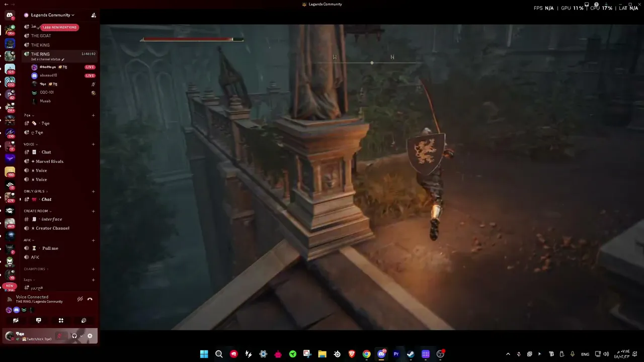Add a channel to CREATE ROOM category
Screen dimensions: 644x362
click(94, 211)
